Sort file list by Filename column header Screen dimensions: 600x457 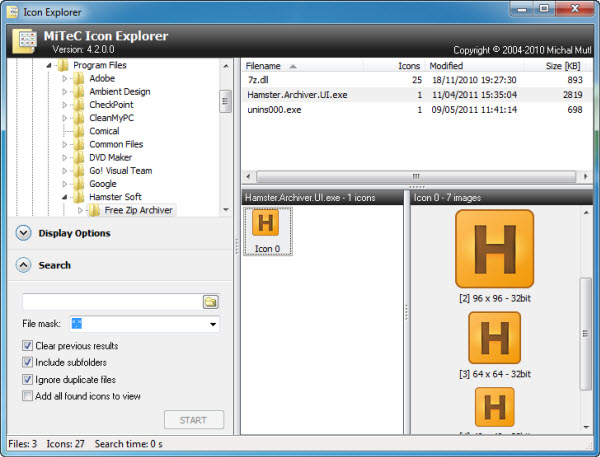pos(300,65)
